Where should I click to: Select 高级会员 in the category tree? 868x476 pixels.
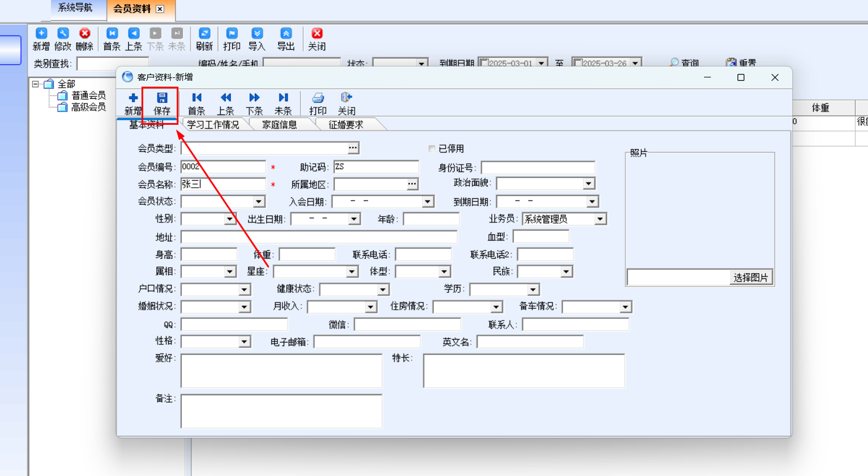pyautogui.click(x=88, y=107)
